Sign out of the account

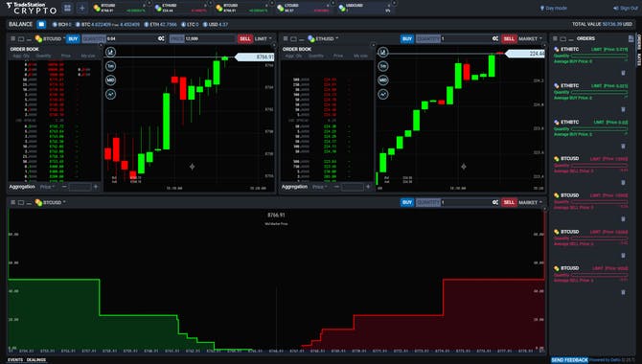[x=625, y=9]
